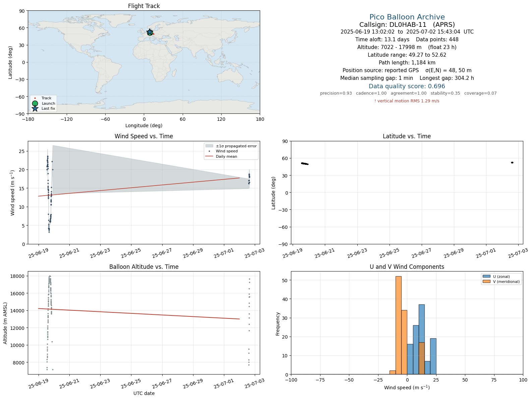Click the "UTC date" axis label

pyautogui.click(x=144, y=393)
